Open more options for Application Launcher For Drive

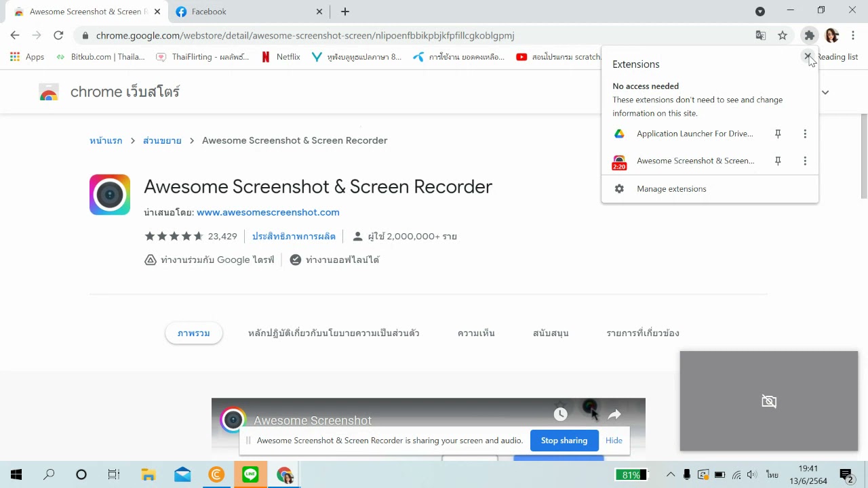click(x=805, y=134)
